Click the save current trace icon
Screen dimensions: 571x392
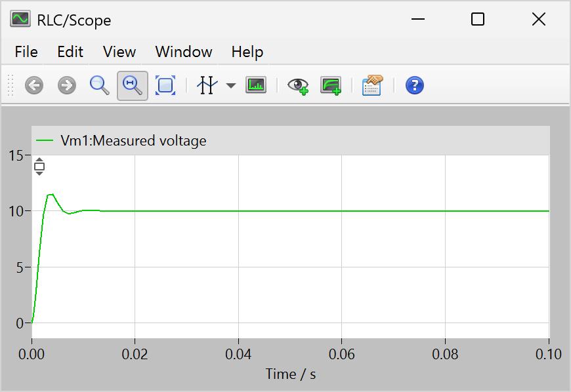[x=331, y=85]
